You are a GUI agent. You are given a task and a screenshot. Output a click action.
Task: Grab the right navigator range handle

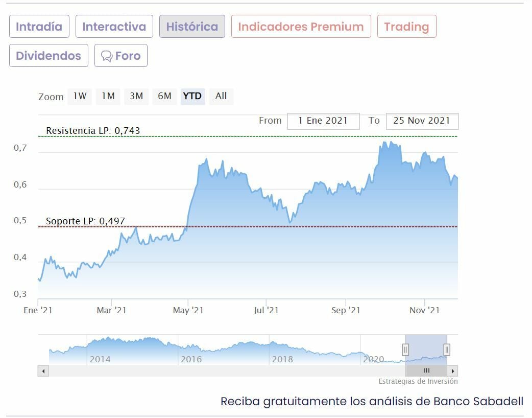(x=447, y=350)
